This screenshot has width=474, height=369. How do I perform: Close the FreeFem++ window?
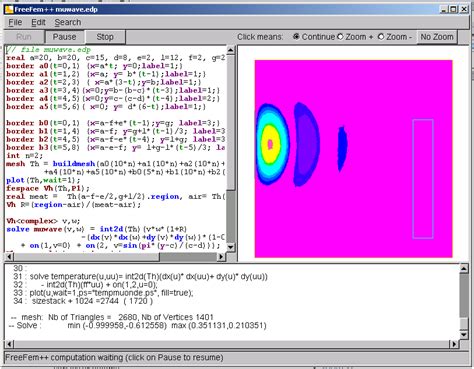464,9
